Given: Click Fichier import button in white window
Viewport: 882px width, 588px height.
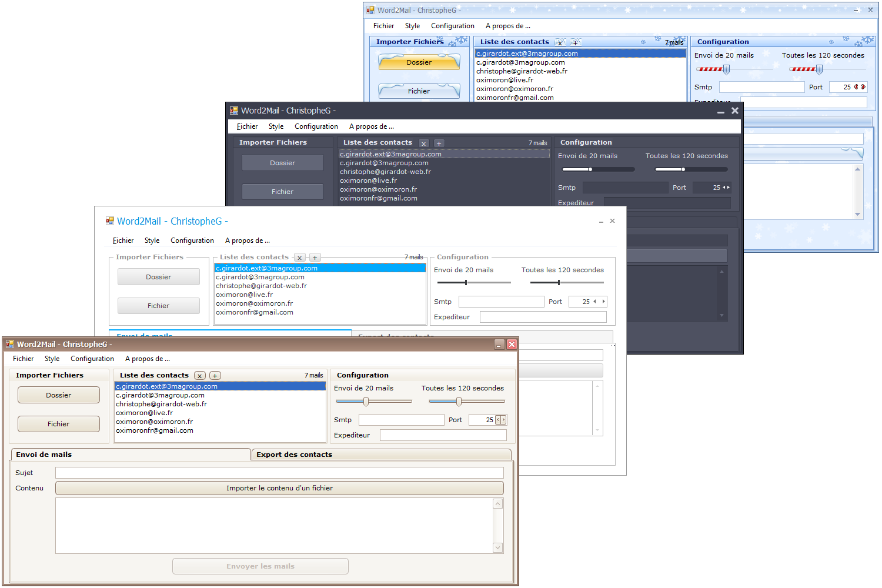Looking at the screenshot, I should (159, 306).
